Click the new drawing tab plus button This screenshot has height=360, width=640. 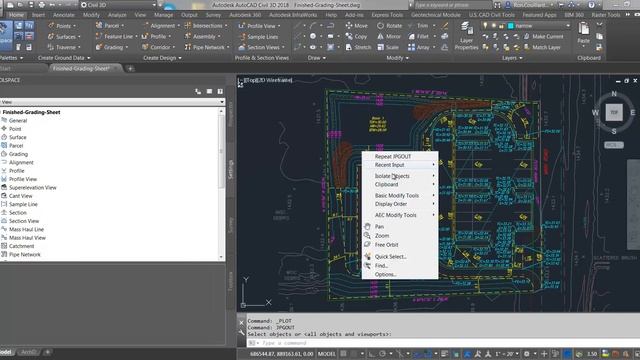(x=130, y=69)
